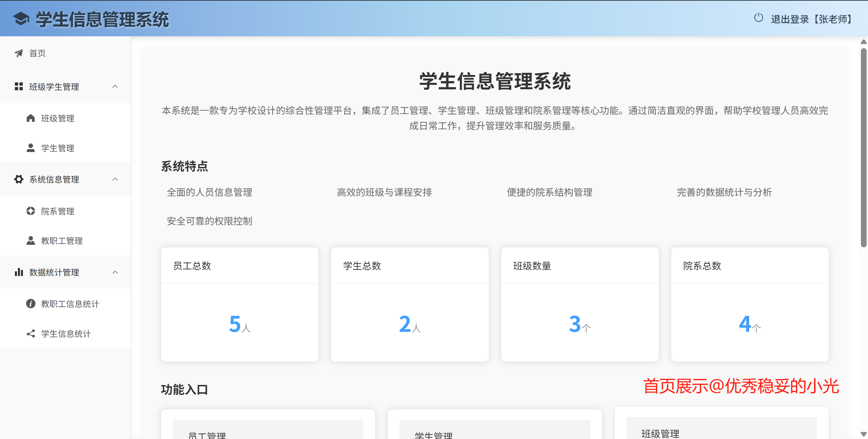
Task: Collapse the 班级学生管理 submenu chevron
Action: pyautogui.click(x=115, y=87)
